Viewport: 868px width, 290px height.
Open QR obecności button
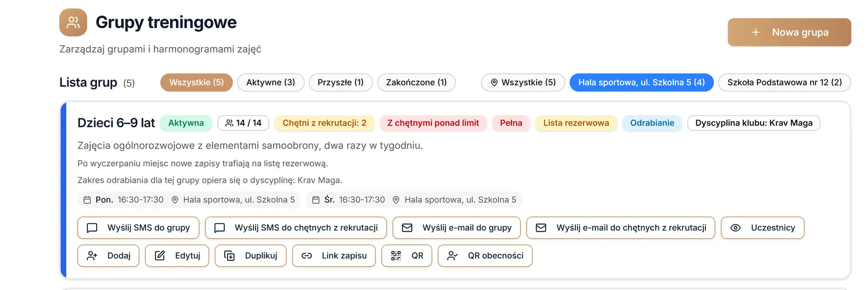(485, 256)
